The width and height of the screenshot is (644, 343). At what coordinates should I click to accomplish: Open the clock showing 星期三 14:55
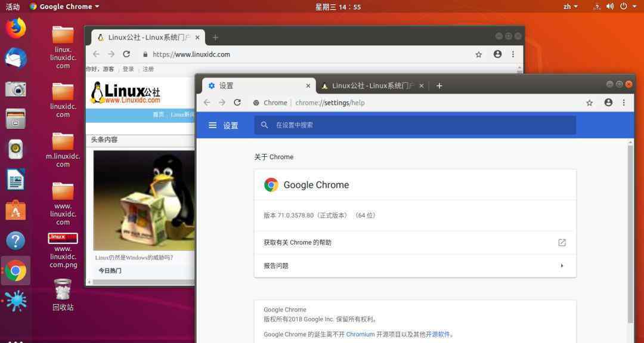pyautogui.click(x=338, y=7)
